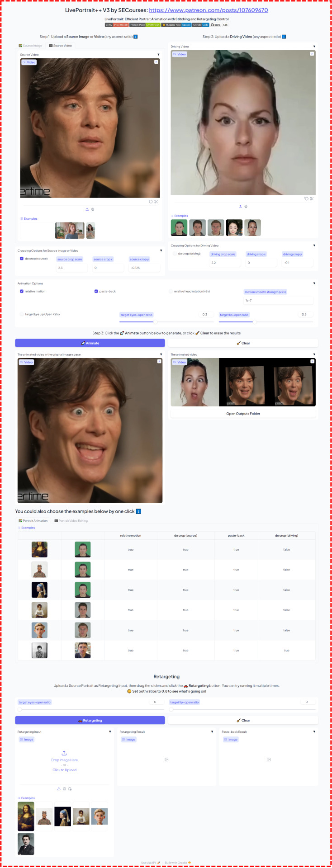The height and width of the screenshot is (868, 332).
Task: Click motion smooth strength field 1e-7
Action: coord(278,300)
